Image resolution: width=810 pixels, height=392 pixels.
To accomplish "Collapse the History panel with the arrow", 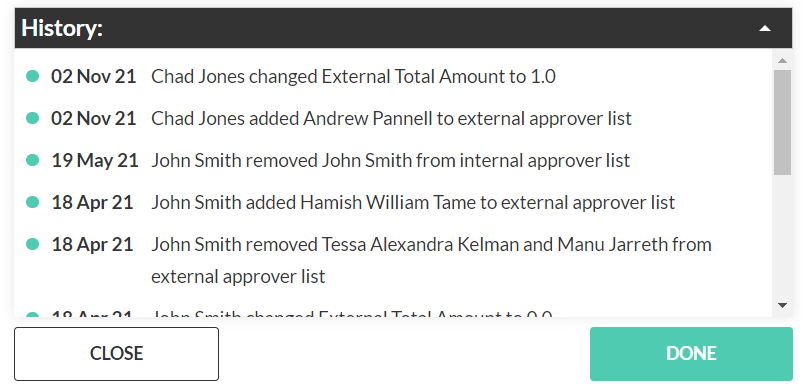I will 765,28.
